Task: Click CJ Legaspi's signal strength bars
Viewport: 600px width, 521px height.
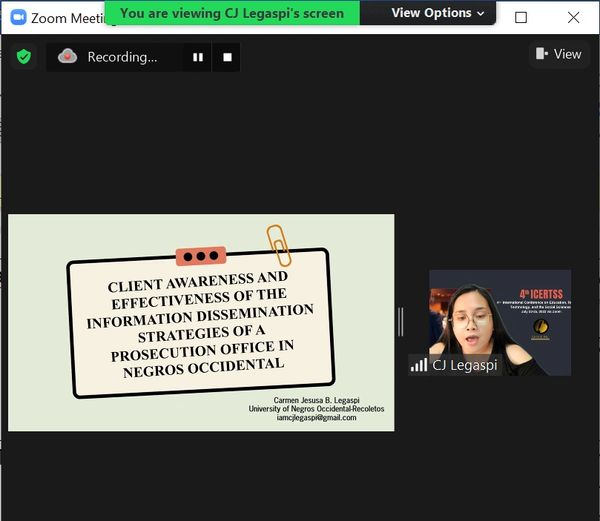Action: (x=418, y=365)
